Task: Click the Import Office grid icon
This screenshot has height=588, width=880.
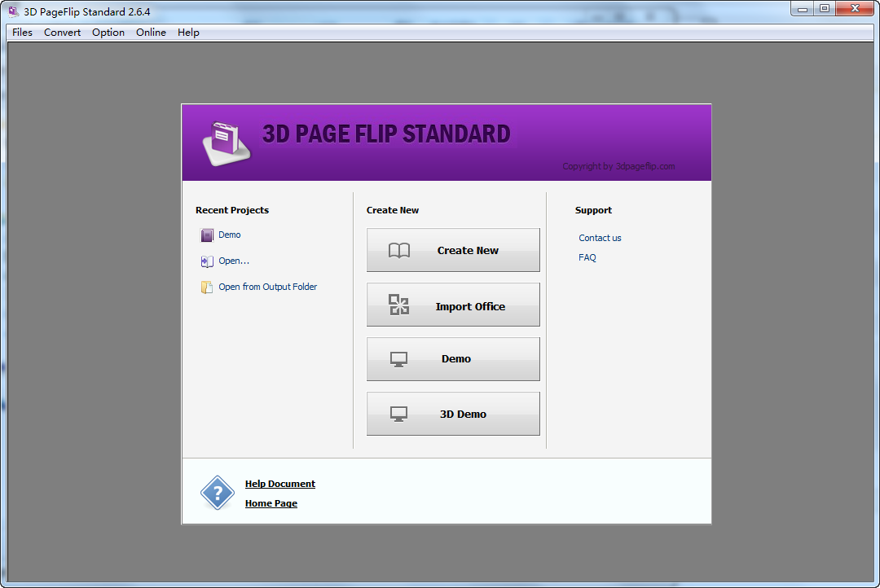Action: click(x=399, y=305)
